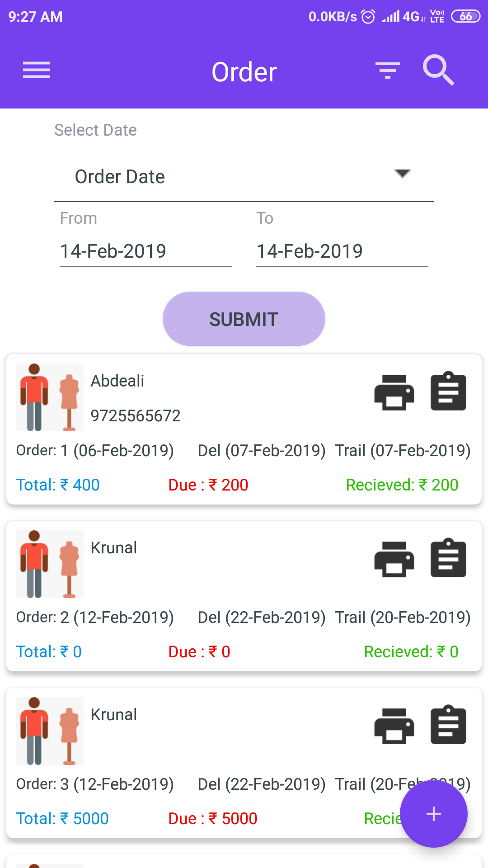
Task: Open search with the magnifier icon
Action: [438, 71]
